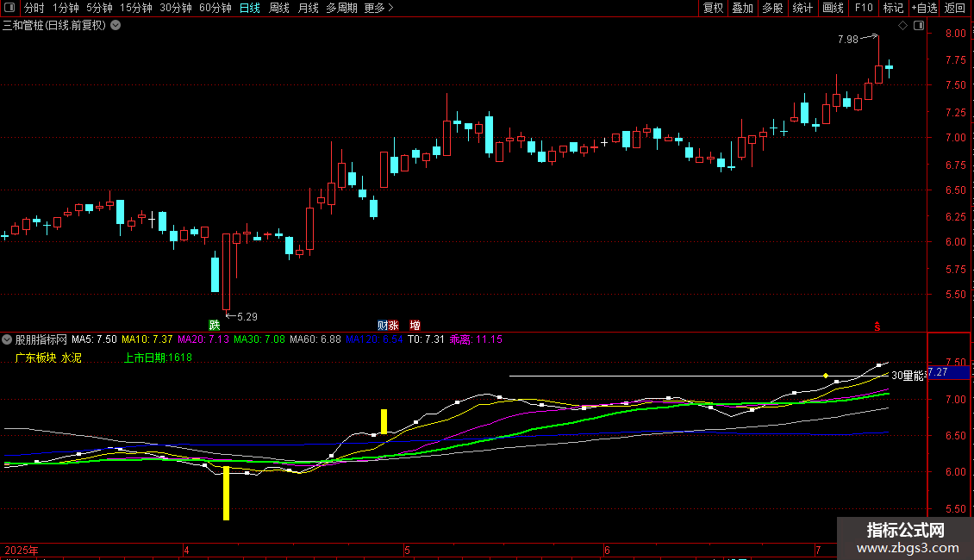
Task: Click the dark red 增 event marker
Action: 415,326
